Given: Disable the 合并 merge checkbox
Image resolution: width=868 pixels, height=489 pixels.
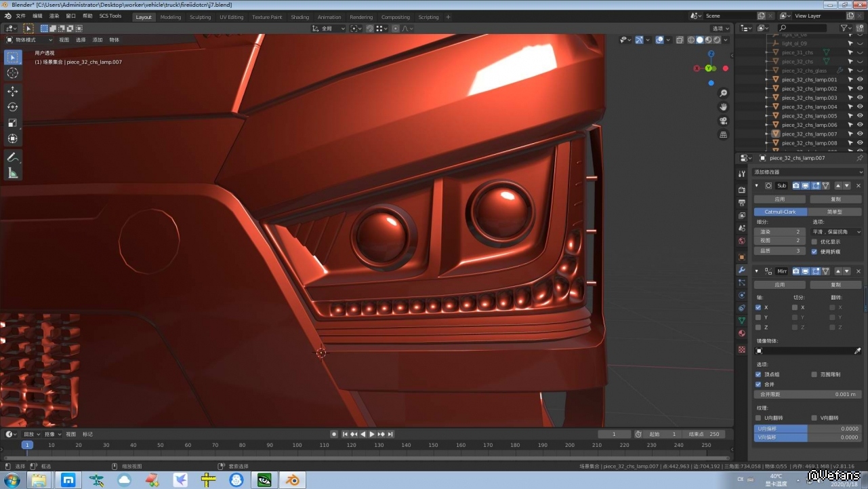Looking at the screenshot, I should (x=758, y=385).
